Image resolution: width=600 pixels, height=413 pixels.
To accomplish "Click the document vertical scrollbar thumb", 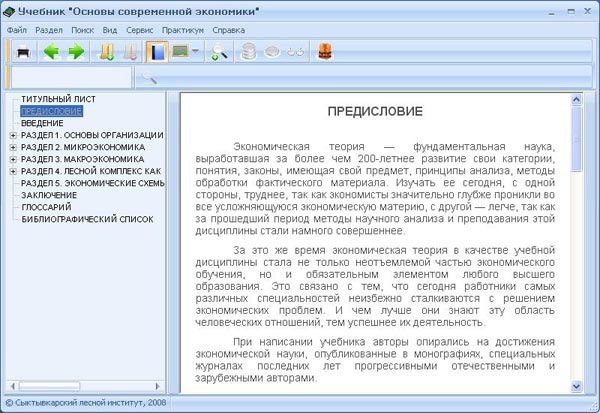I will coord(576,139).
